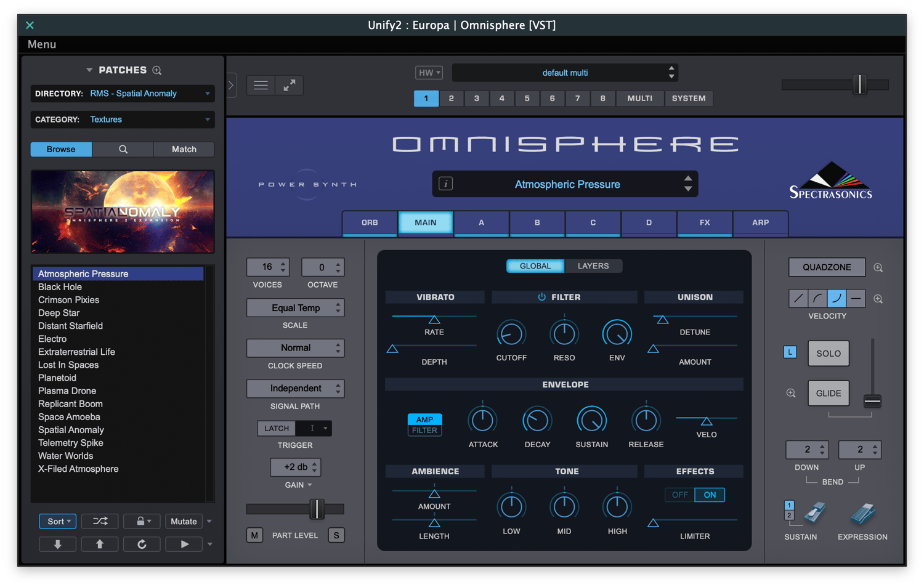Open the Trigger mode dropdown
Image resolution: width=924 pixels, height=587 pixels.
click(314, 428)
